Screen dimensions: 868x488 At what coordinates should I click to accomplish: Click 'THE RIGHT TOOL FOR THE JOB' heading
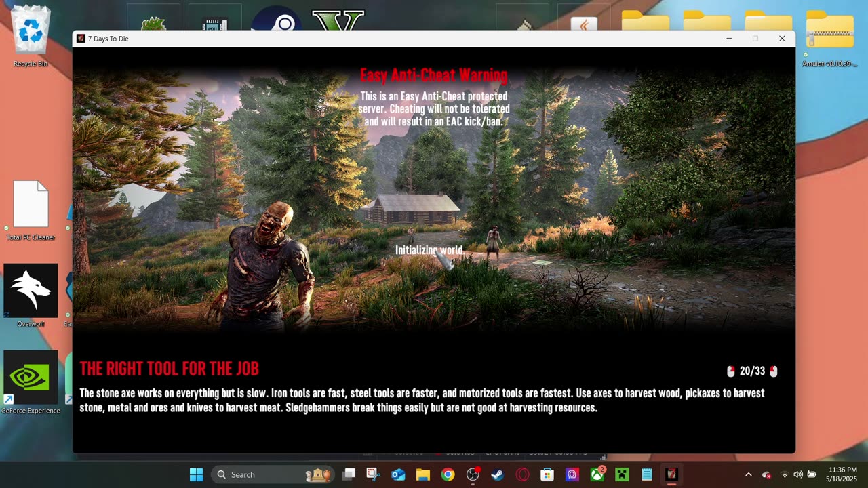(x=169, y=369)
